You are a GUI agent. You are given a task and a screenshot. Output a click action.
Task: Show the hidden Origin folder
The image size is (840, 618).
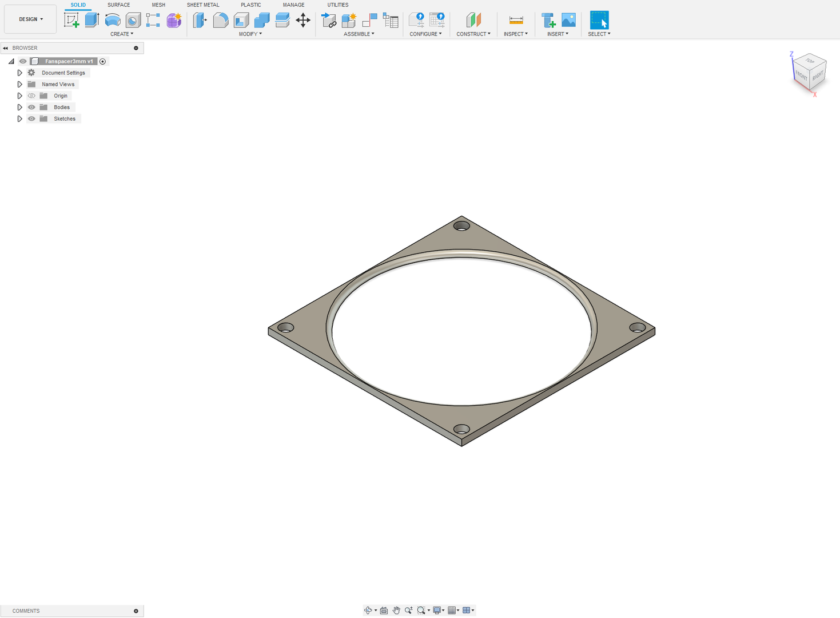click(31, 96)
